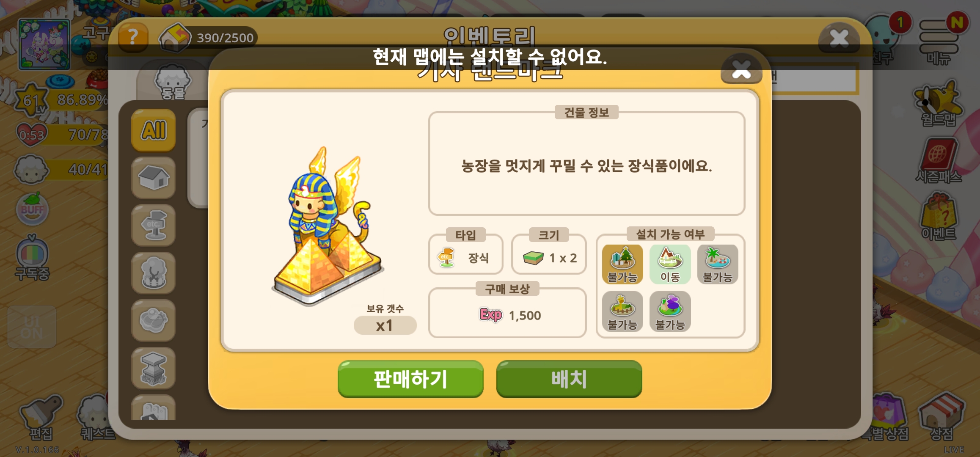This screenshot has height=457, width=980.
Task: Select the tree category icon
Action: point(154,273)
